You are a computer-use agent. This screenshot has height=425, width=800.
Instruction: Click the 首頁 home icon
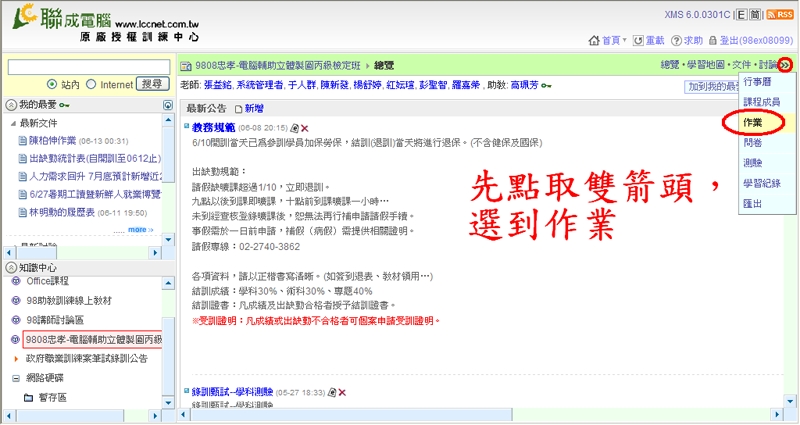[595, 41]
